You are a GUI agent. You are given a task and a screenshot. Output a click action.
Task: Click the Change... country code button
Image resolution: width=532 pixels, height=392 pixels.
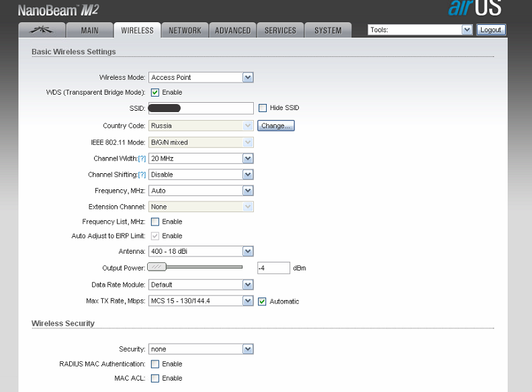click(275, 126)
